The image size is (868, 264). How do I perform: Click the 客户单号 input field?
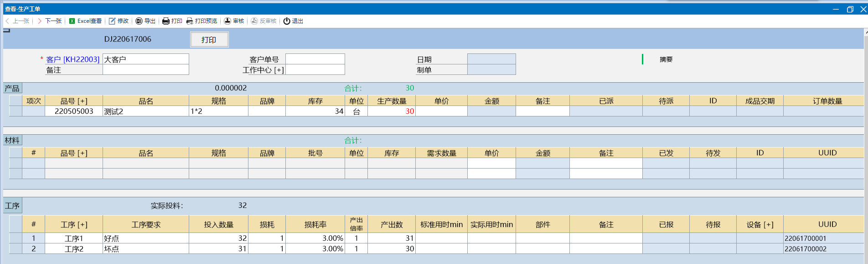[x=315, y=59]
